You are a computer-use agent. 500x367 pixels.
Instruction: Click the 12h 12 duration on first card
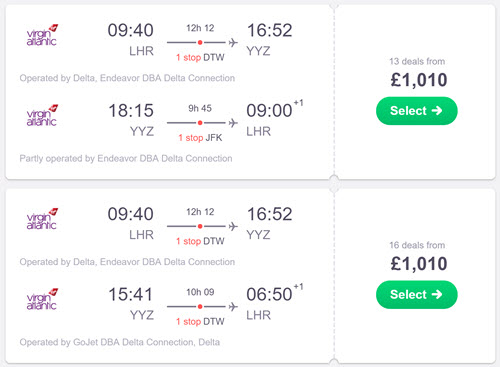tap(200, 28)
